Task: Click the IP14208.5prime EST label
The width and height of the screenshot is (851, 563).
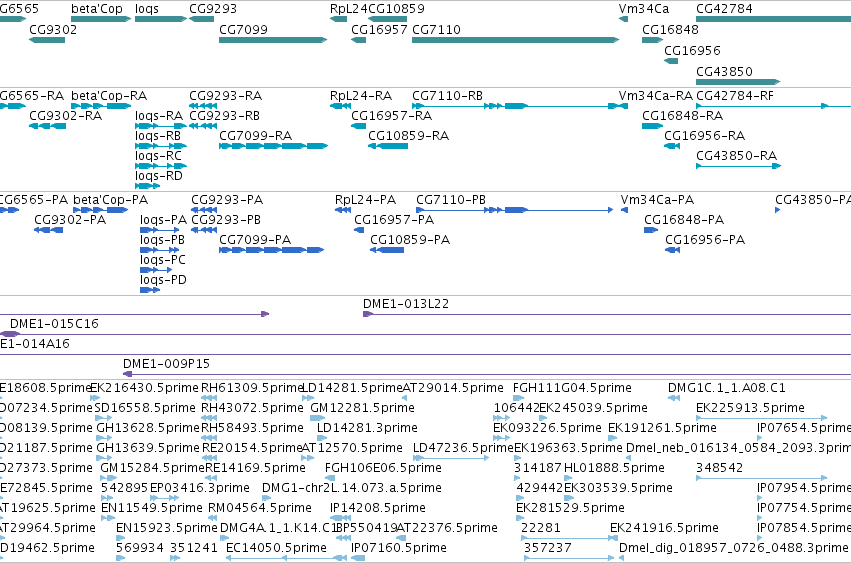Action: tap(377, 508)
